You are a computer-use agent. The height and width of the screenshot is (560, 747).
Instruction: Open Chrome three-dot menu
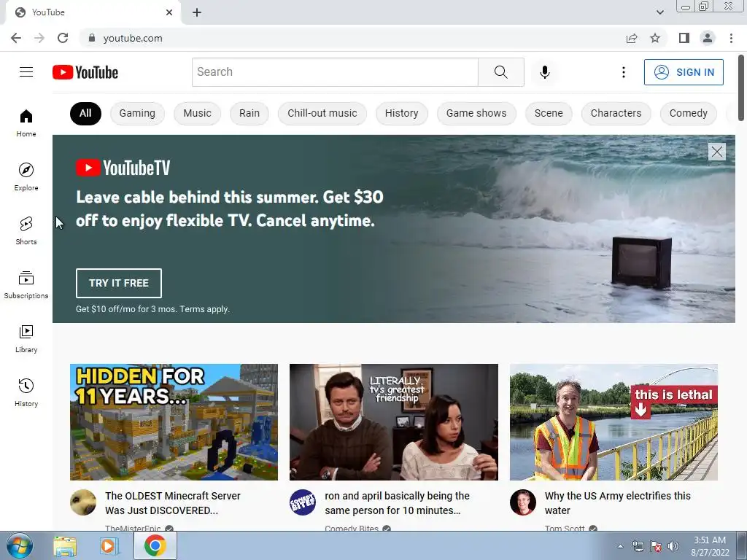(x=731, y=38)
